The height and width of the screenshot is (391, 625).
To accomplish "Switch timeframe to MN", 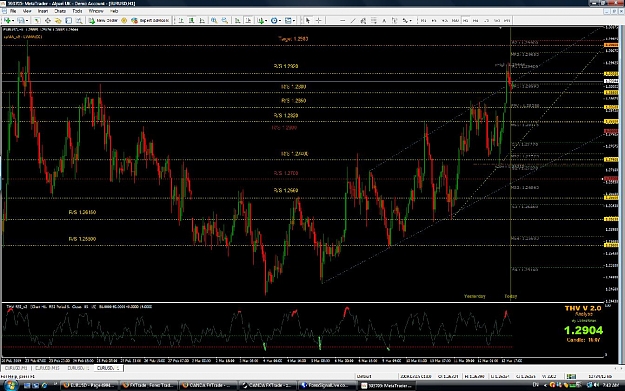I will tap(507, 20).
